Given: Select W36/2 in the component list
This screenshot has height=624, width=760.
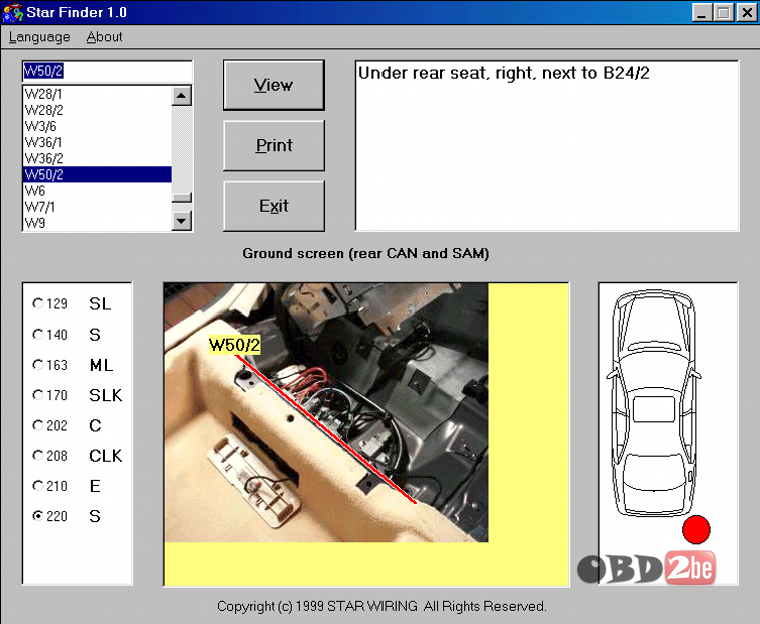Looking at the screenshot, I should tap(97, 158).
